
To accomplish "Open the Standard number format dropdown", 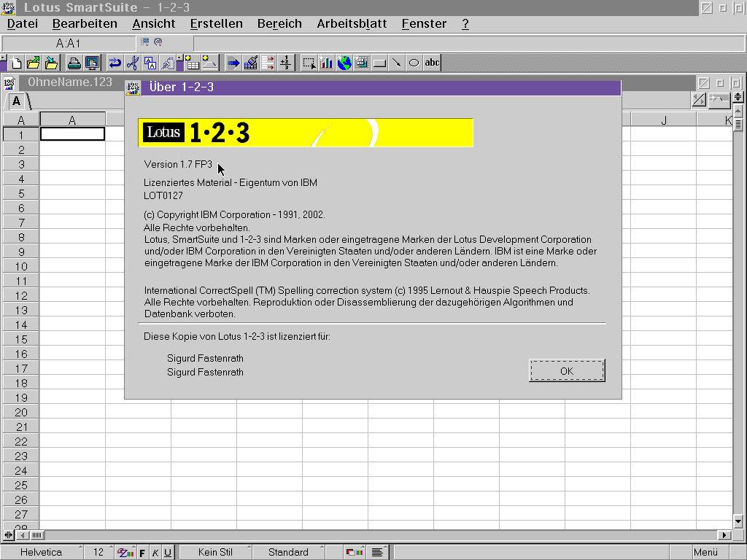I will pyautogui.click(x=288, y=553).
